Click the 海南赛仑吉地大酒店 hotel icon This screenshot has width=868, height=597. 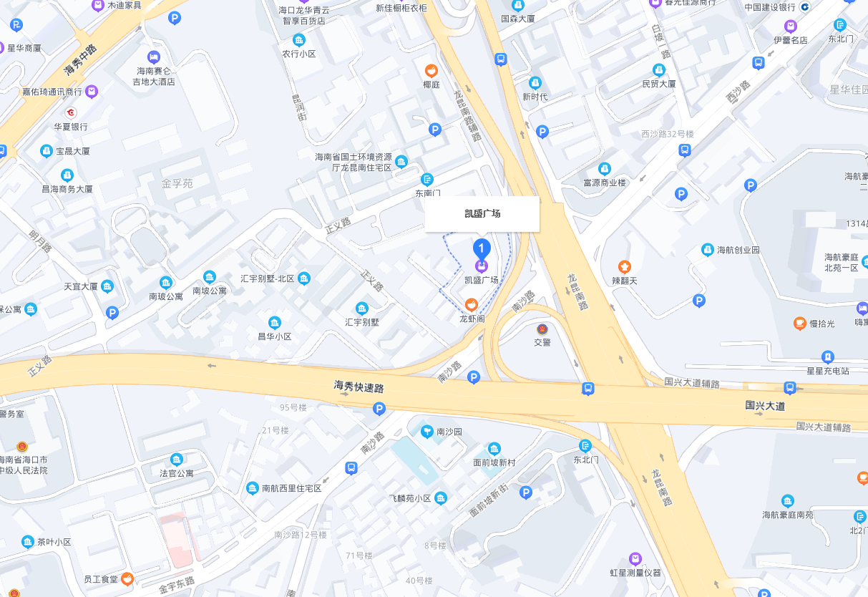(153, 57)
